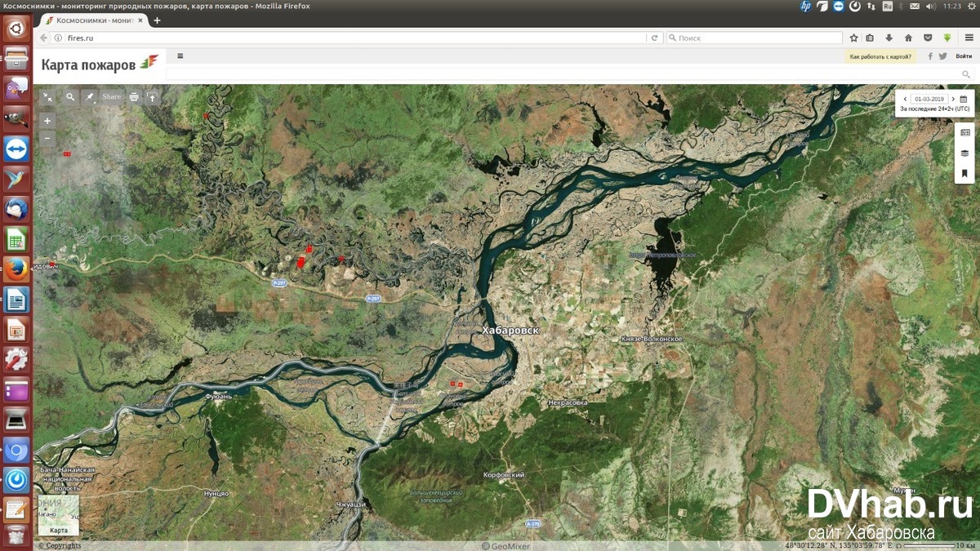Zoom out with the minus button
The width and height of the screenshot is (980, 551).
pyautogui.click(x=47, y=138)
